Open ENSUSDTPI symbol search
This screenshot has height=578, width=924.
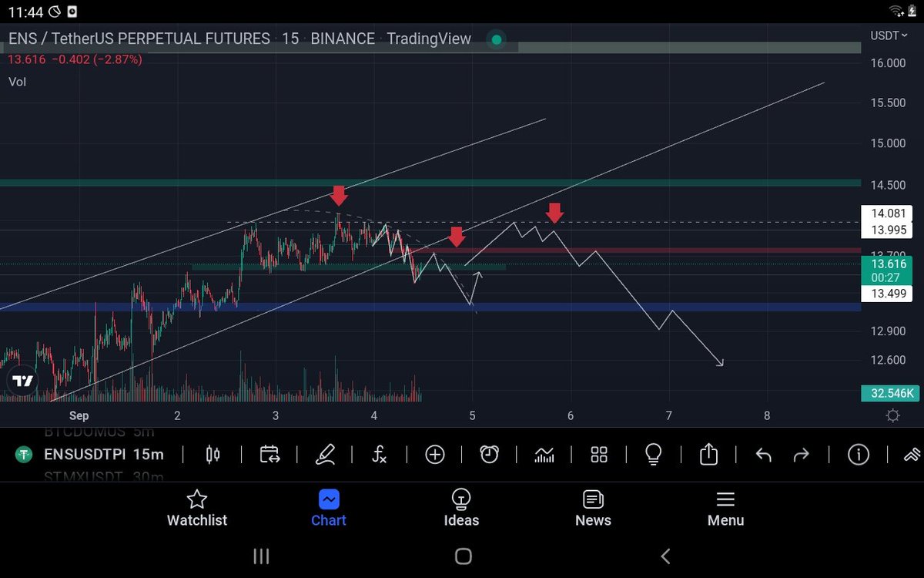click(84, 455)
